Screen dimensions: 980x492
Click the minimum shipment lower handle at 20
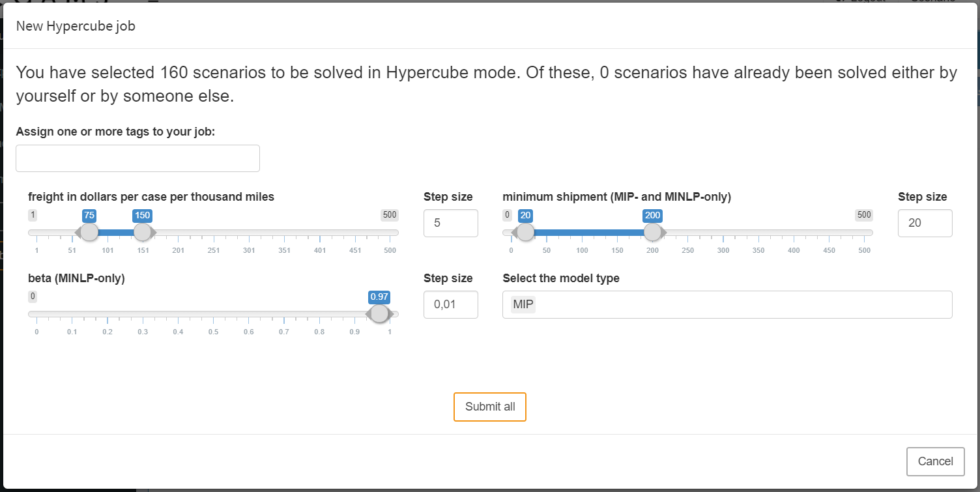coord(525,231)
